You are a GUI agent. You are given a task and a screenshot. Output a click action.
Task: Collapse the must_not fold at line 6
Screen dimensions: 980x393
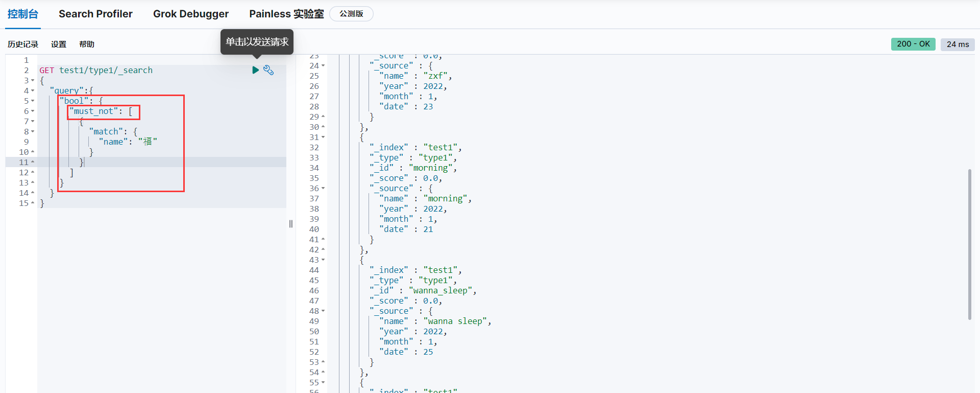tap(33, 111)
